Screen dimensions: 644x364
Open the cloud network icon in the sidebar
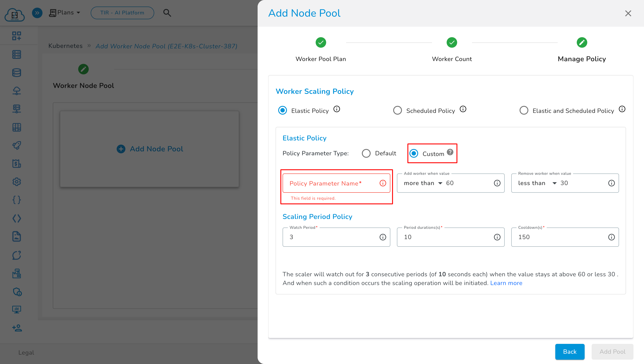point(17,91)
